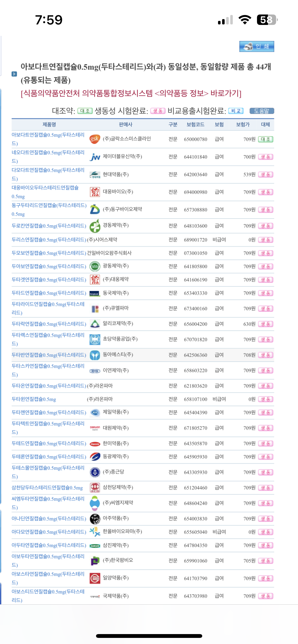Click the 동구바이오제약 blue logo
The image size is (298, 644).
coord(95,209)
